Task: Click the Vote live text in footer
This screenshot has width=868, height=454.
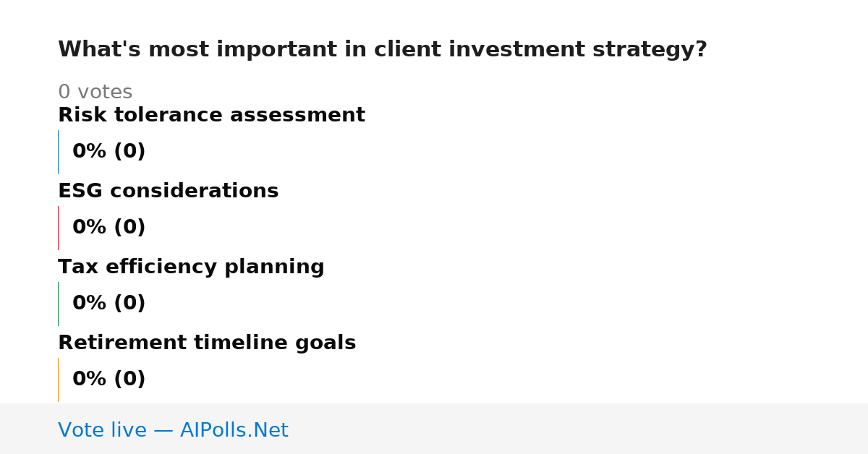Action: tap(102, 430)
